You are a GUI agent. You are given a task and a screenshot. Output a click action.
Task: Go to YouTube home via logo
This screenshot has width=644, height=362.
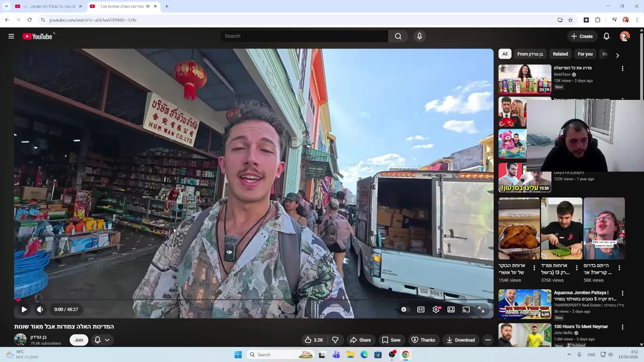pyautogui.click(x=37, y=36)
